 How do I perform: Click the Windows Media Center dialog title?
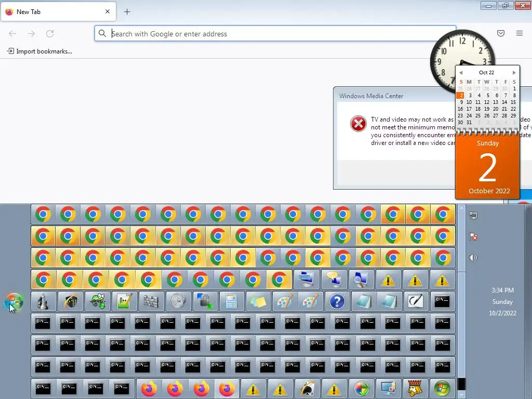pos(371,96)
